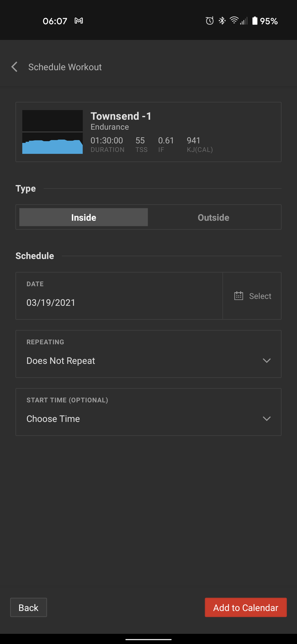Tap the back arrow beside Schedule Workout
The image size is (297, 644).
(x=14, y=67)
